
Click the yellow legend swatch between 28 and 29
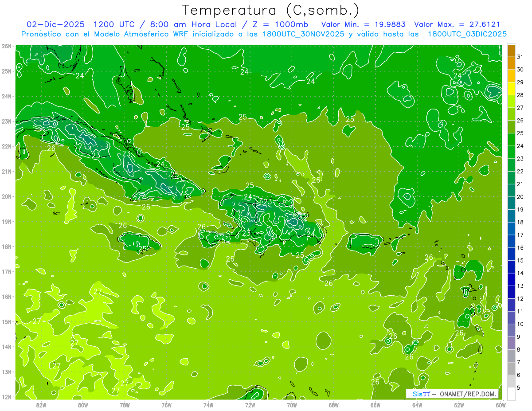coord(511,89)
